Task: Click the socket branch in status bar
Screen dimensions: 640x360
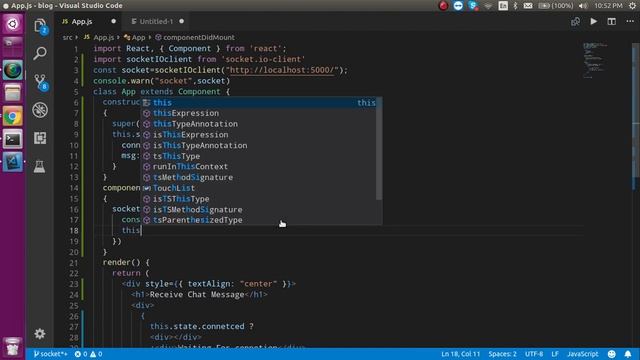Action: pyautogui.click(x=50, y=354)
